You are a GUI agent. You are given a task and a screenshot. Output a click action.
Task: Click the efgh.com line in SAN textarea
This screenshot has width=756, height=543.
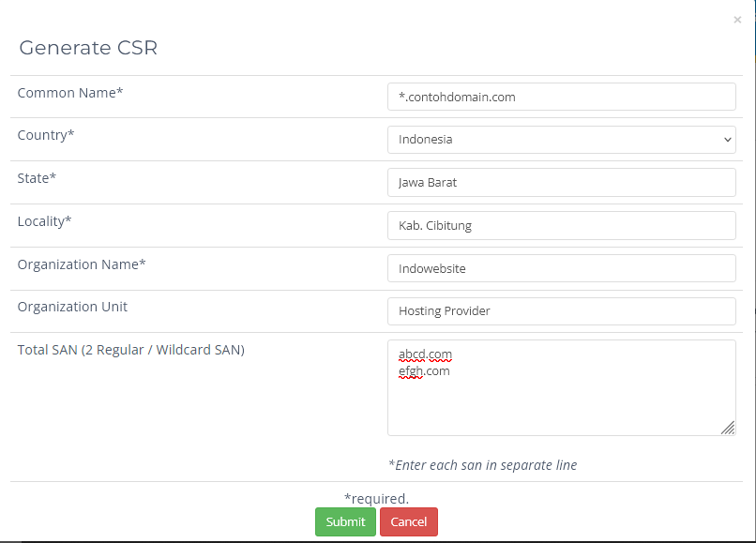[x=425, y=371]
